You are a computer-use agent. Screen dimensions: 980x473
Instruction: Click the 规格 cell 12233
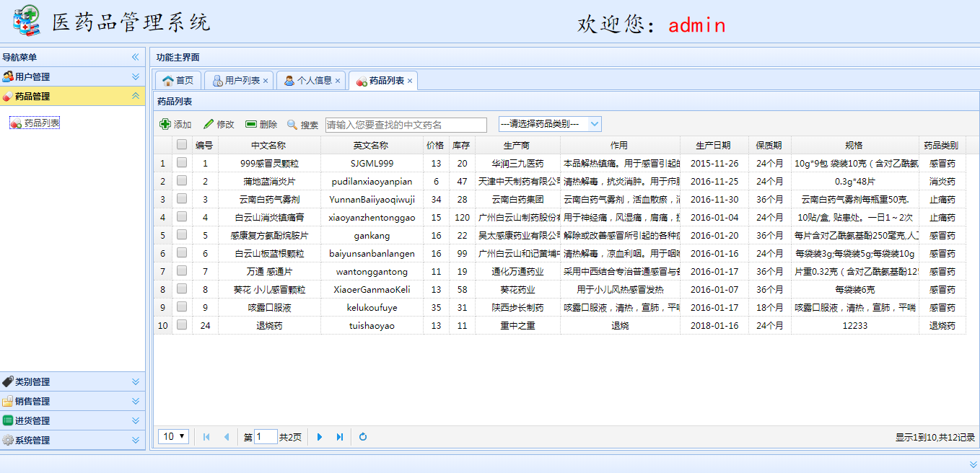point(854,325)
